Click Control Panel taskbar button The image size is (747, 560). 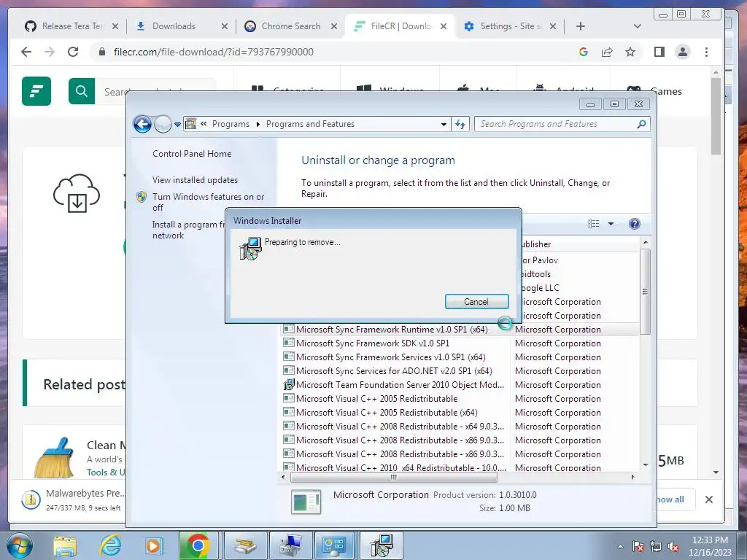[333, 545]
